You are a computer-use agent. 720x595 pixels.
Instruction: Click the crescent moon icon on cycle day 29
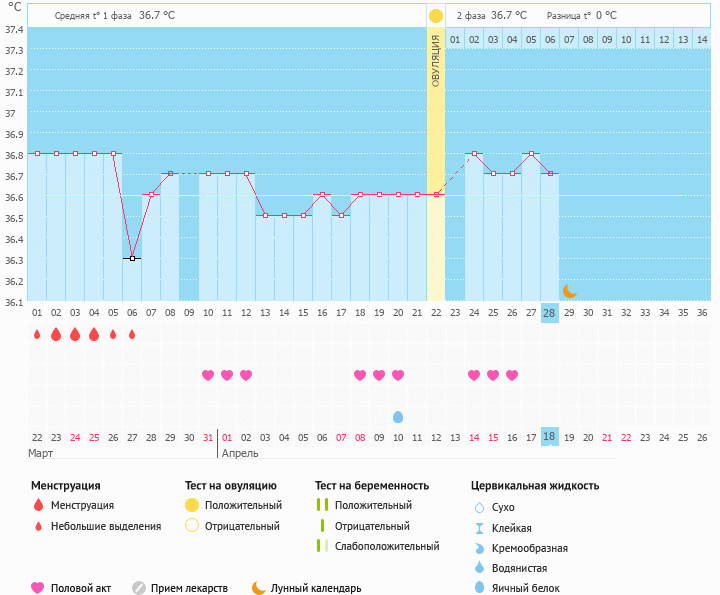click(x=569, y=290)
